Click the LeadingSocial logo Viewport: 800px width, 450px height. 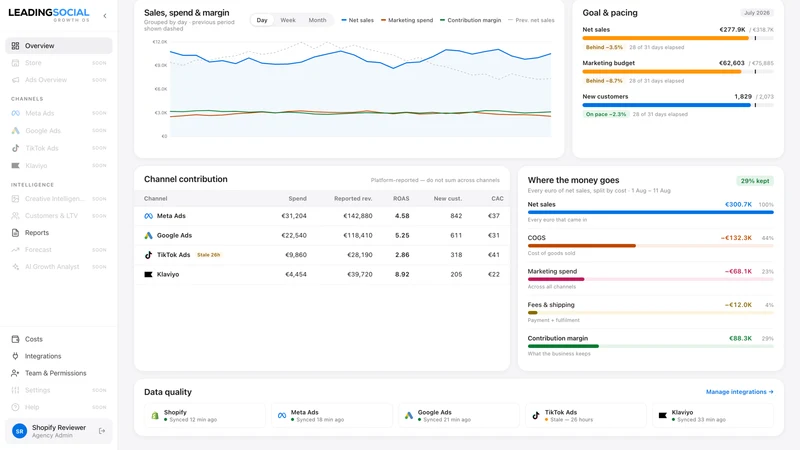[49, 14]
